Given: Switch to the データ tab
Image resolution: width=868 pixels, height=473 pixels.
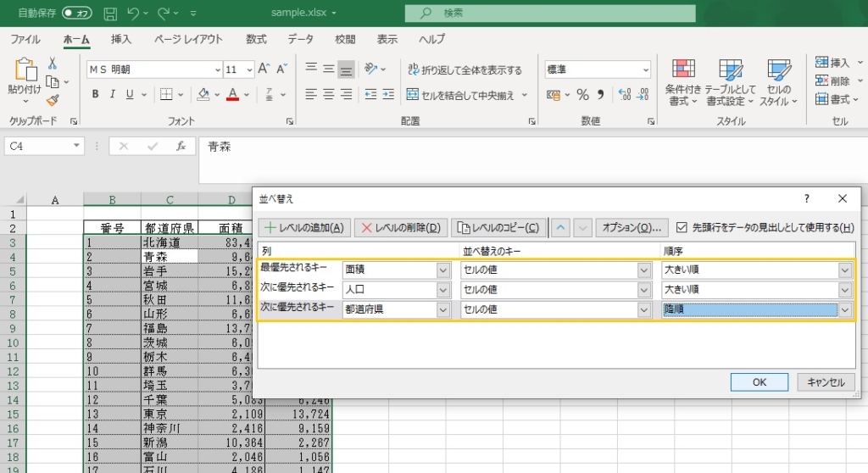Looking at the screenshot, I should point(300,39).
